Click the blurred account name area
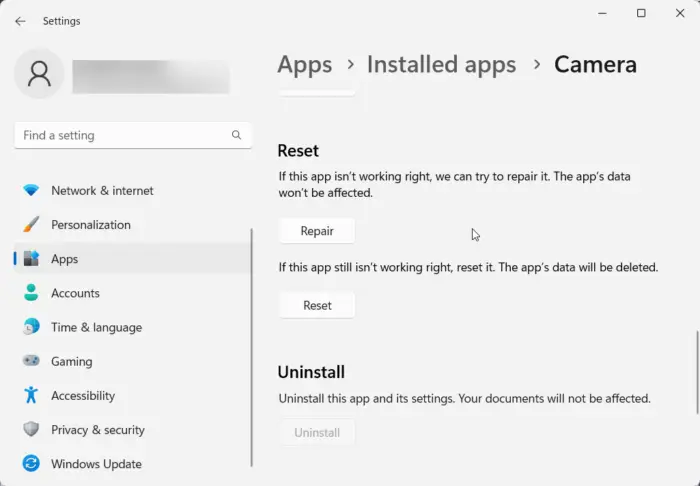Viewport: 700px width, 486px height. coord(151,77)
